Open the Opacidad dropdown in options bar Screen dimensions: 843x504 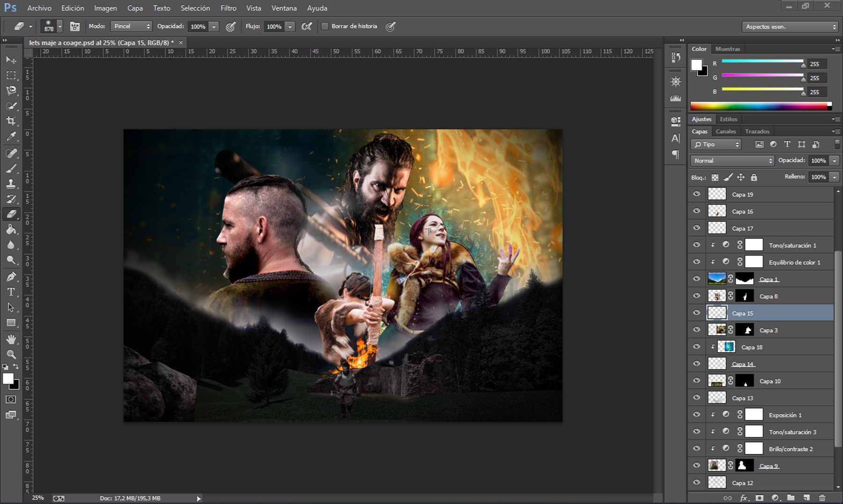click(214, 27)
